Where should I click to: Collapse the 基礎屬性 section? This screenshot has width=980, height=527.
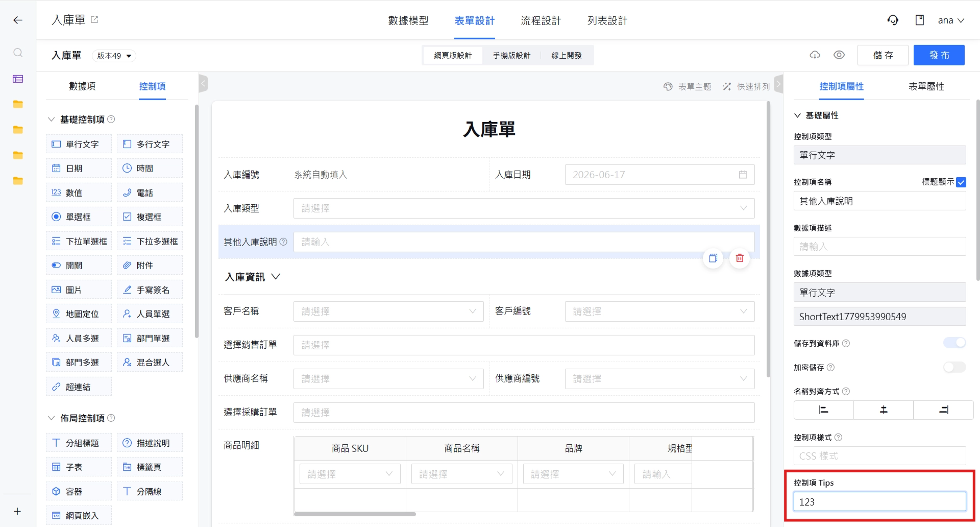pos(797,115)
